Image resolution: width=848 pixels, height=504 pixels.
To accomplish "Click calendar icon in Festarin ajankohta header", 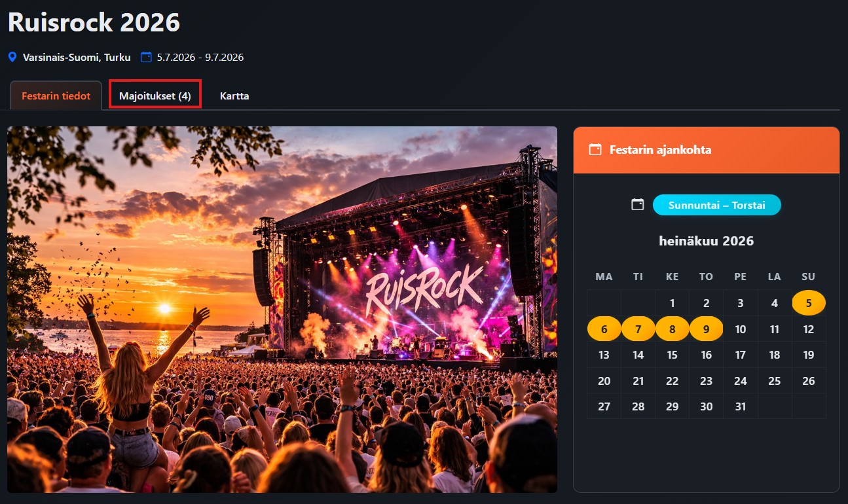I will tap(595, 150).
